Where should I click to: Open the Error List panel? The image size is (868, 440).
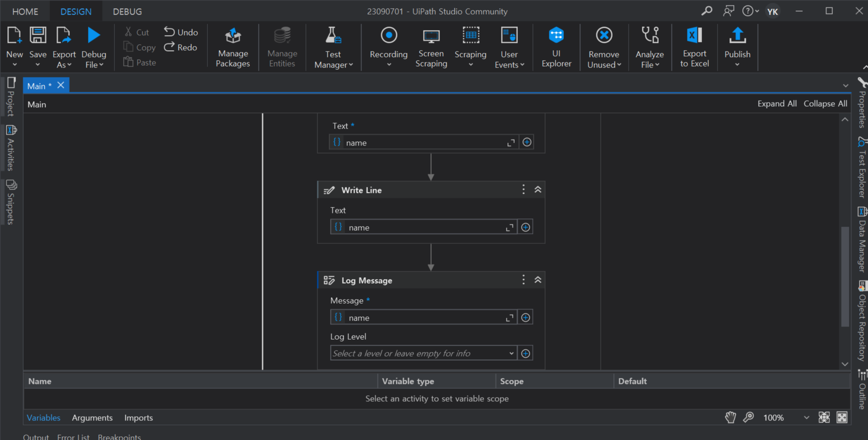[73, 436]
